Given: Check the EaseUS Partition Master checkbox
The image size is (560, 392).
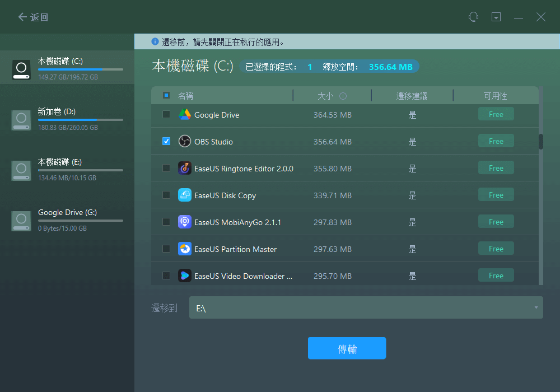Looking at the screenshot, I should (x=166, y=249).
